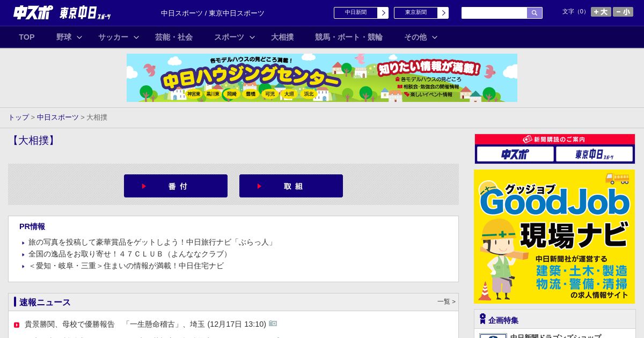Open the 取組 button
The width and height of the screenshot is (644, 338).
291,186
